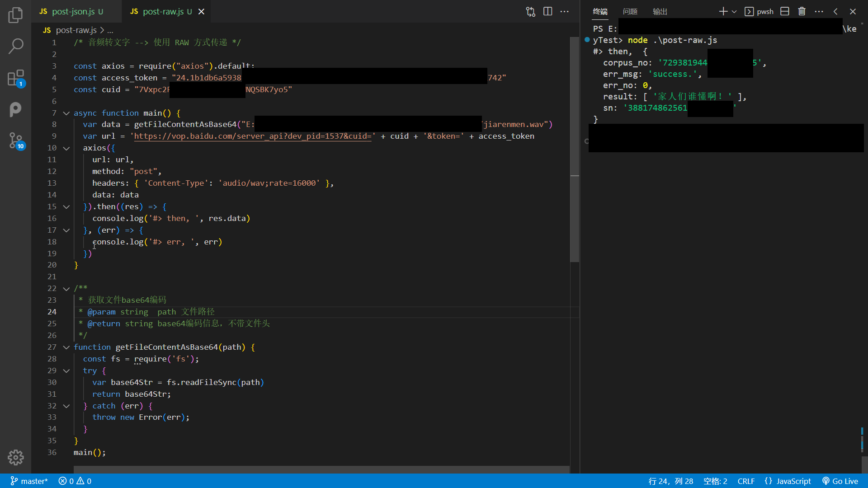The width and height of the screenshot is (868, 488).
Task: Click the throw new Error(err) statement
Action: coord(141,417)
